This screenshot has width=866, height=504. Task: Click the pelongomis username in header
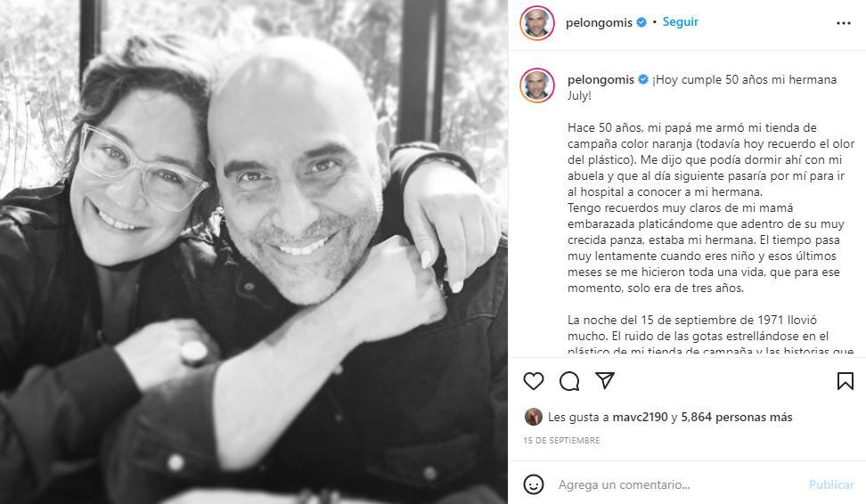599,22
